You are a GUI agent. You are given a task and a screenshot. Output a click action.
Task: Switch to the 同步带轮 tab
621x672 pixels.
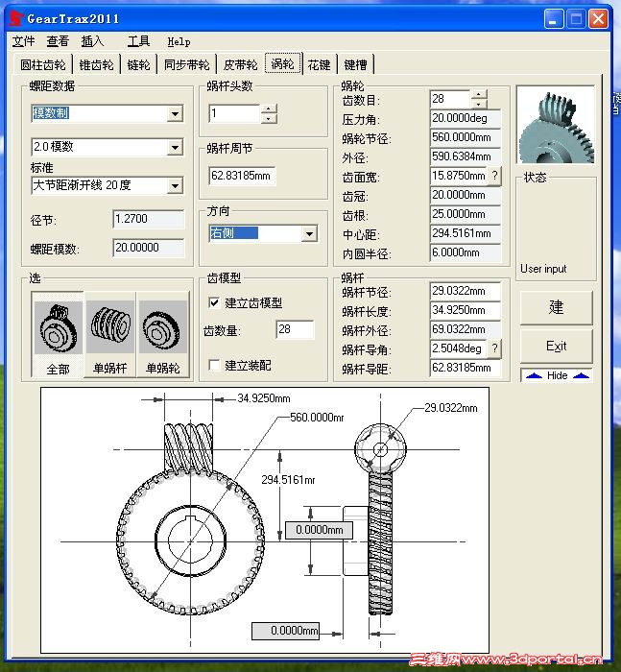coord(187,64)
